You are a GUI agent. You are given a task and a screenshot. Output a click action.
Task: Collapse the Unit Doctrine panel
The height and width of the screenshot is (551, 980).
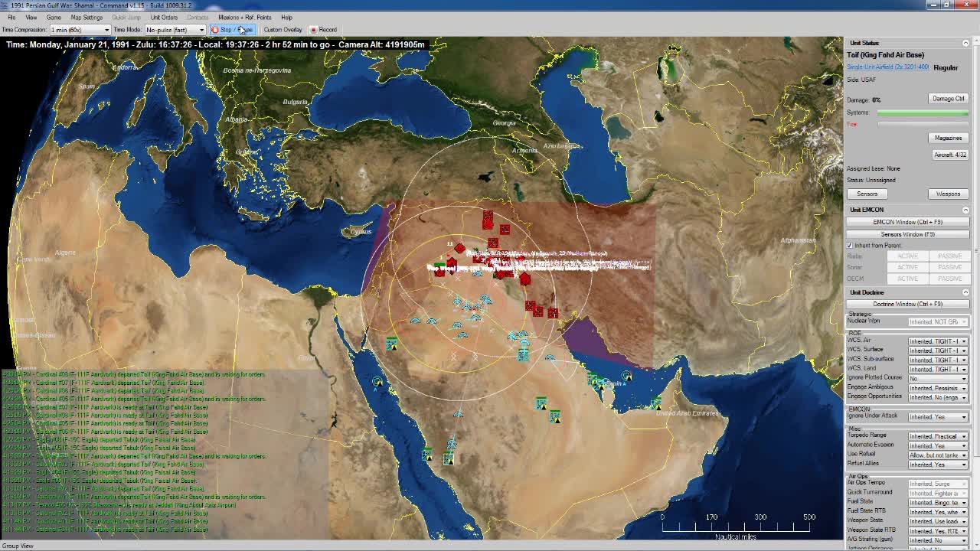point(965,292)
